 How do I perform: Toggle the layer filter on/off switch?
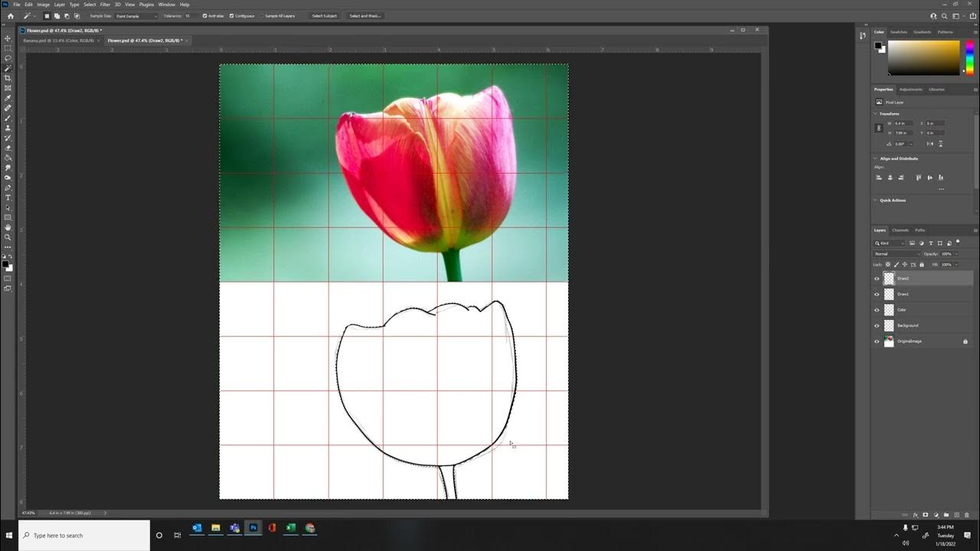pyautogui.click(x=958, y=242)
